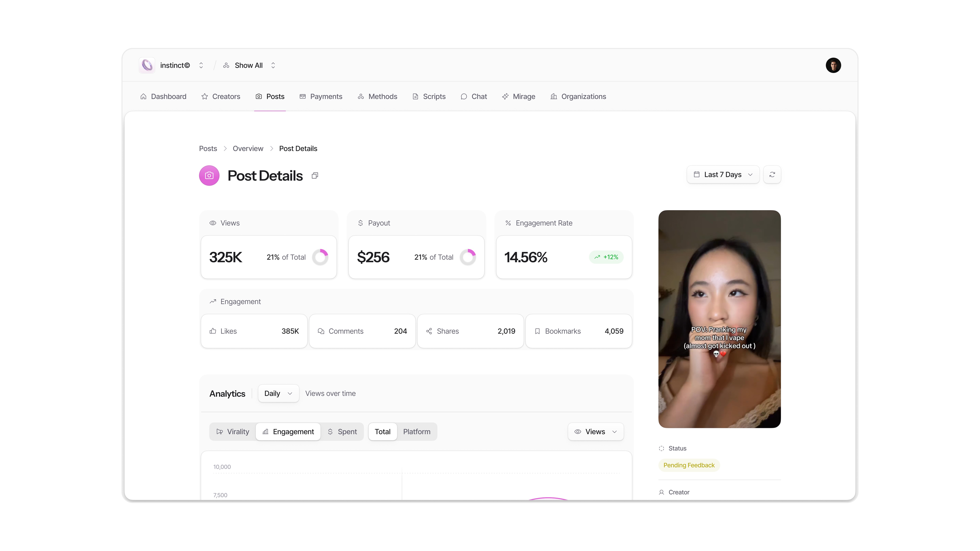Viewport: 980px width, 551px height.
Task: Activate the Spent analytics toggle
Action: point(342,432)
